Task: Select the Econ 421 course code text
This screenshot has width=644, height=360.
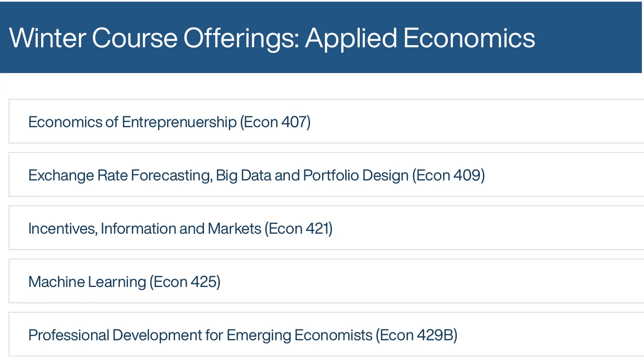Action: [x=298, y=229]
